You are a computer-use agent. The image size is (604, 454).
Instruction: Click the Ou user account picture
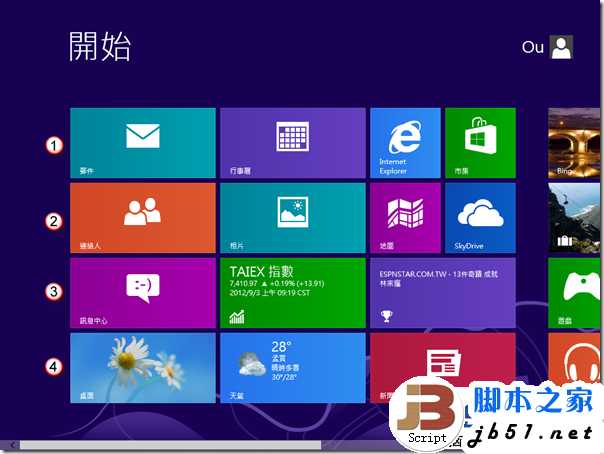[x=561, y=47]
